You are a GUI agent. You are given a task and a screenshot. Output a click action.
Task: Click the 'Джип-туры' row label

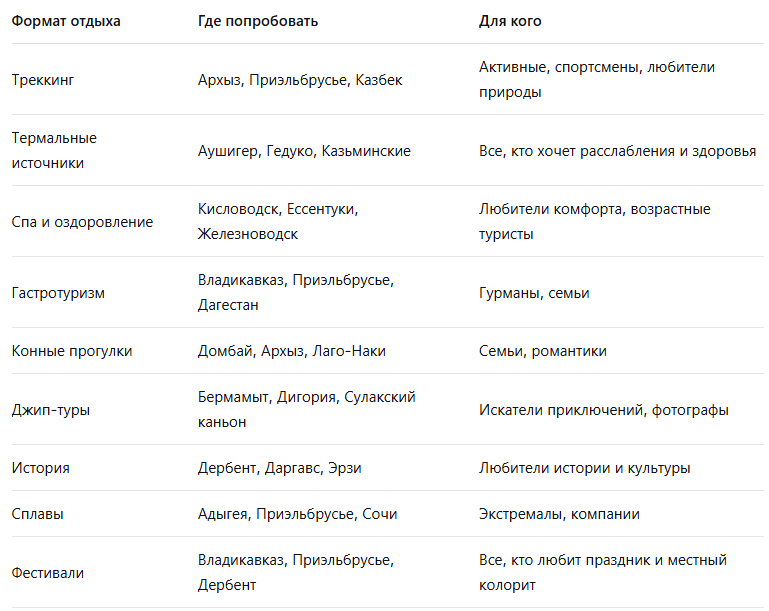(x=51, y=410)
